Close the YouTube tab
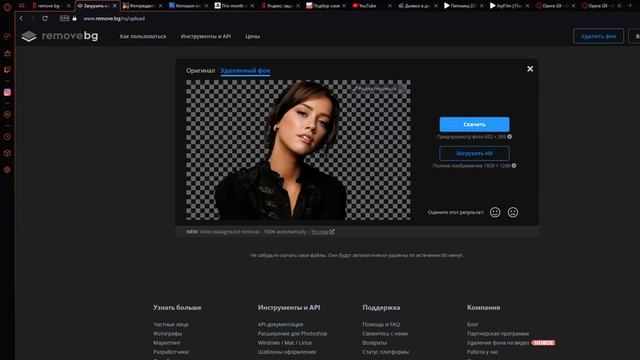This screenshot has width=640, height=360. (389, 6)
